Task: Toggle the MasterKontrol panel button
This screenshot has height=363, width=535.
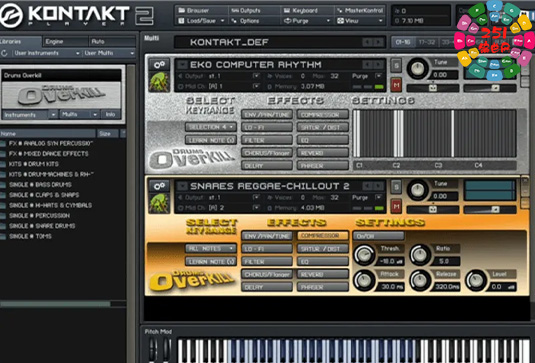Action: tap(360, 11)
